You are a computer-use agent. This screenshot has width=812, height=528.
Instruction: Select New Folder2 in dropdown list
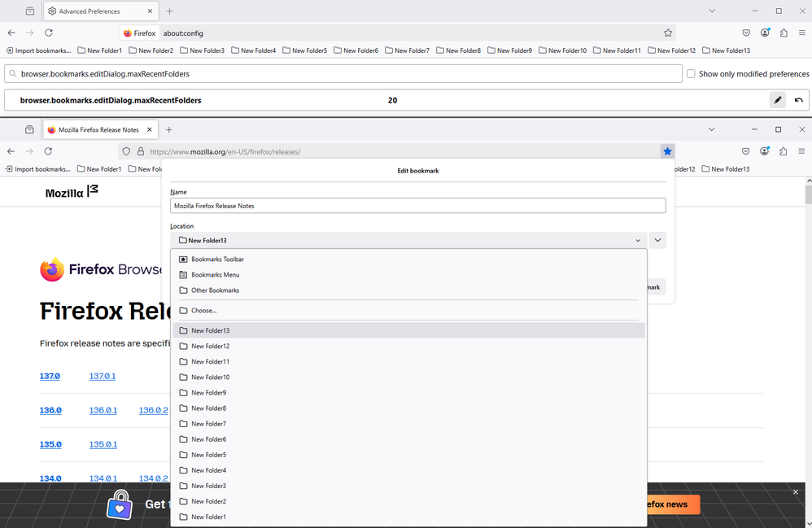pyautogui.click(x=408, y=501)
